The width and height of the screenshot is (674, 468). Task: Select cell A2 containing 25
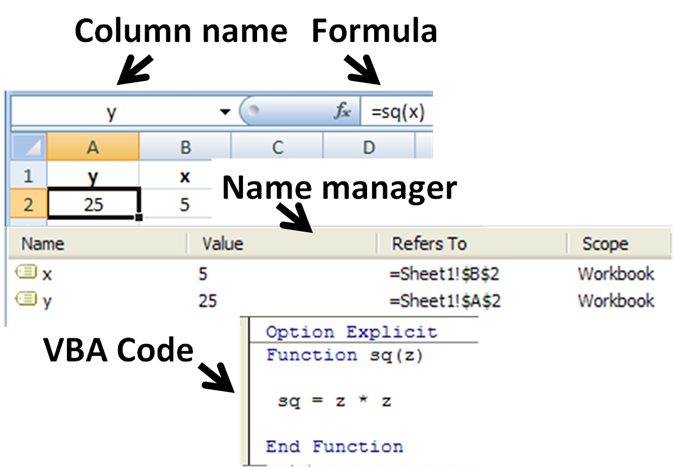coord(93,203)
